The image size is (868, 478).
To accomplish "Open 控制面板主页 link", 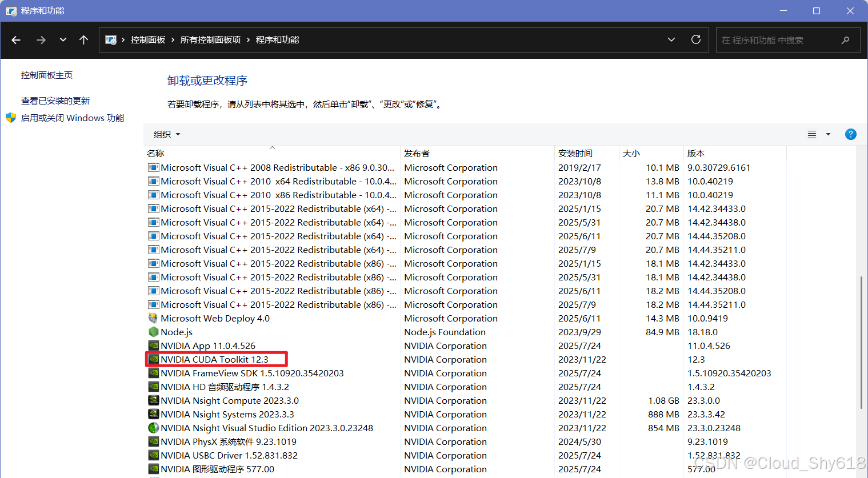I will (x=47, y=75).
